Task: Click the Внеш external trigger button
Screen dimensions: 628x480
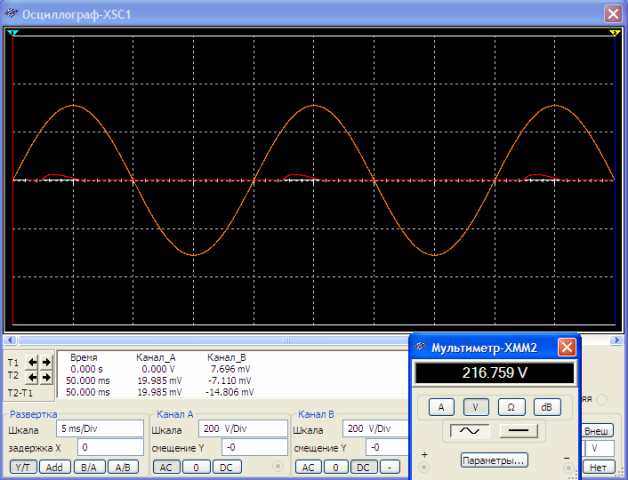Action: [597, 431]
